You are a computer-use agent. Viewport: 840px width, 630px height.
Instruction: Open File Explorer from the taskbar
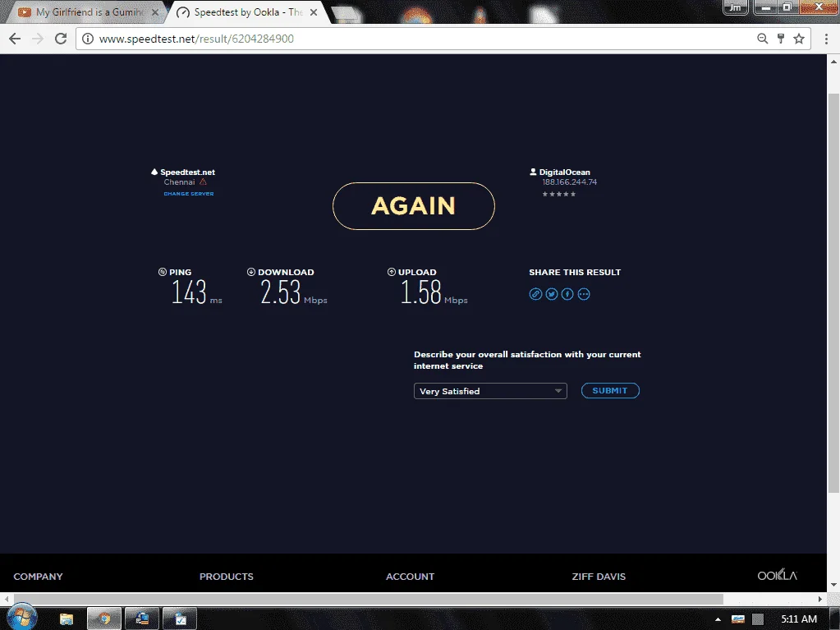point(67,619)
